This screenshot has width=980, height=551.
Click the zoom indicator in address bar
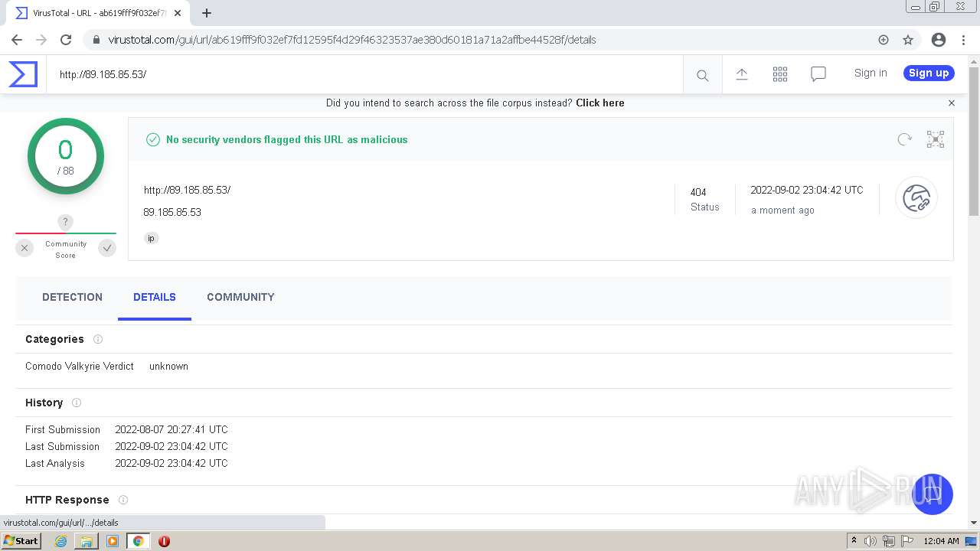(x=884, y=40)
